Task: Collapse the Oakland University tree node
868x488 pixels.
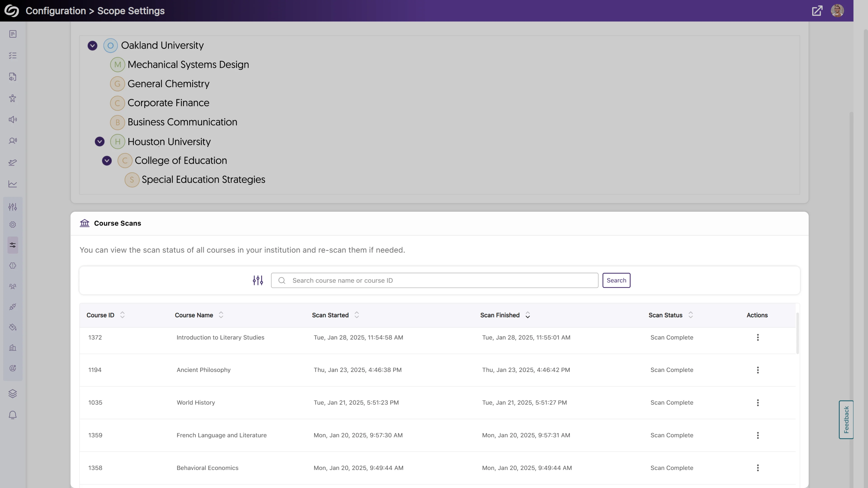Action: tap(92, 45)
